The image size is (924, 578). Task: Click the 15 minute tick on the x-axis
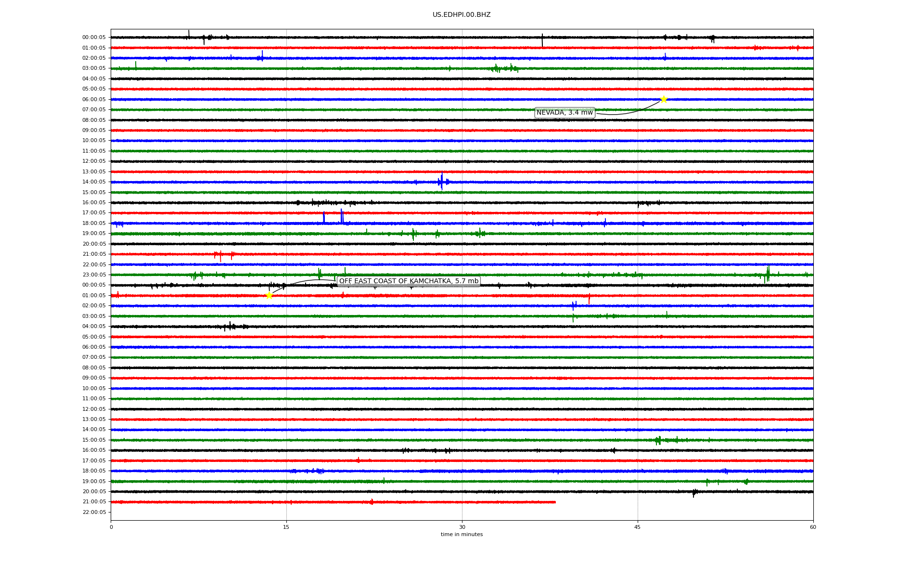pos(286,527)
